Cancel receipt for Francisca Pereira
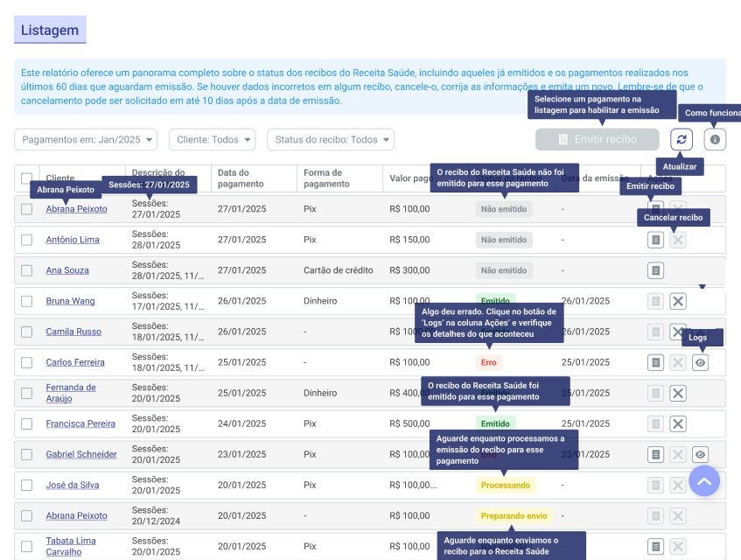 point(678,423)
